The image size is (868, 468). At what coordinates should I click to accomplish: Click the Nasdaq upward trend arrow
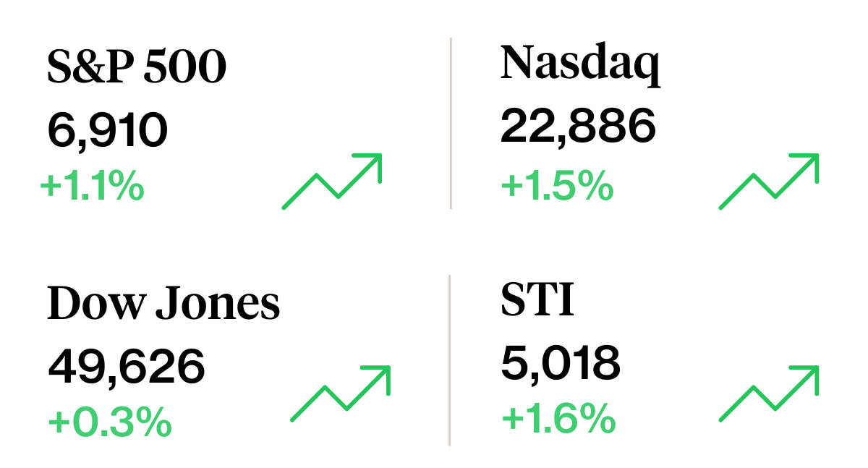point(769,181)
